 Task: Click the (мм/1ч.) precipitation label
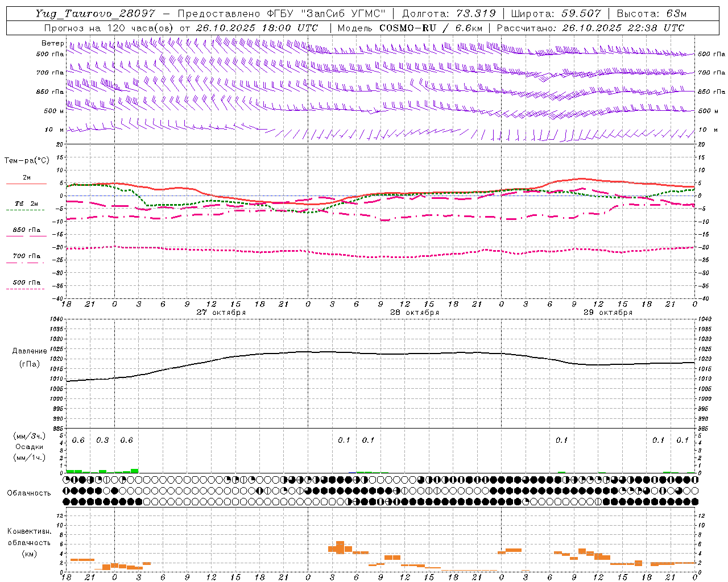(30, 458)
